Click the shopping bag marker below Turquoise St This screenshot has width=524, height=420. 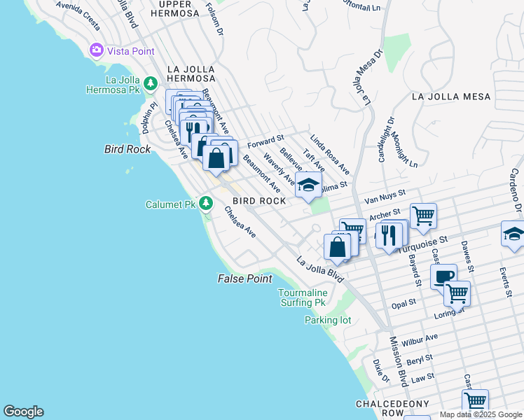pyautogui.click(x=337, y=248)
